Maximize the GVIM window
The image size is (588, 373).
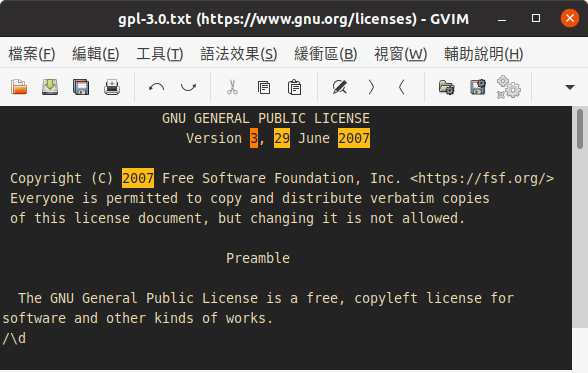pos(536,18)
